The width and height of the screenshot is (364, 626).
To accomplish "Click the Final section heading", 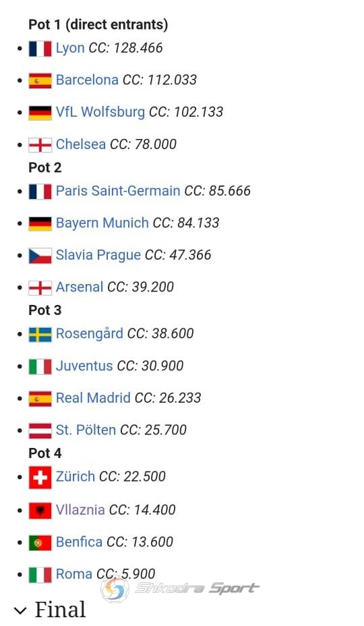I will (60, 610).
